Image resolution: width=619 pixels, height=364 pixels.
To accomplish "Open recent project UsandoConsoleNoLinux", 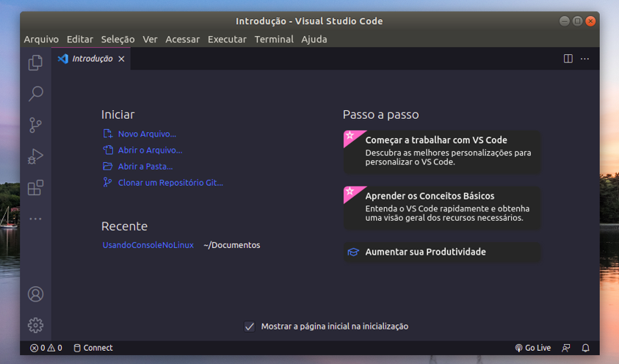I will (x=148, y=245).
